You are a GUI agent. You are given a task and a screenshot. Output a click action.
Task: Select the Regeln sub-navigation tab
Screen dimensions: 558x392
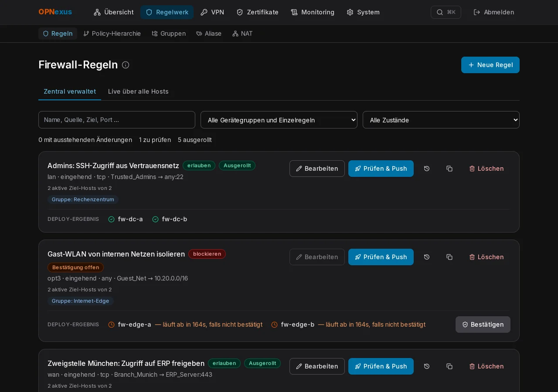click(58, 34)
